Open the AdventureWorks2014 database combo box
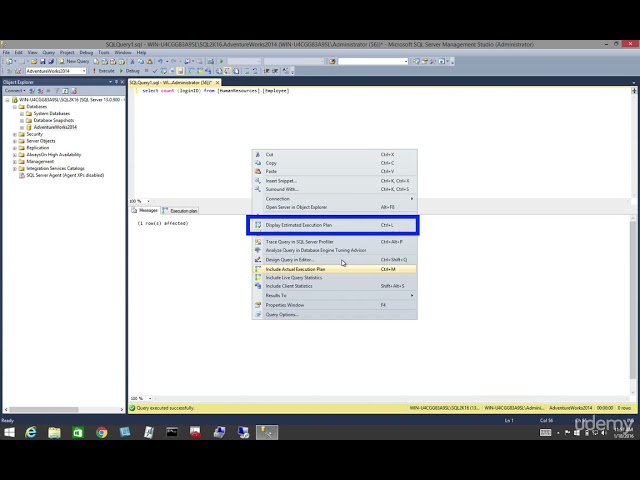Screen dimensions: 640x480 (56, 71)
